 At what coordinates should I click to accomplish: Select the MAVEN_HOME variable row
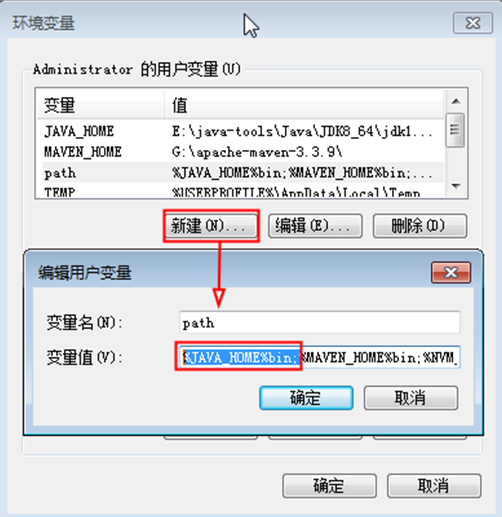click(x=240, y=152)
